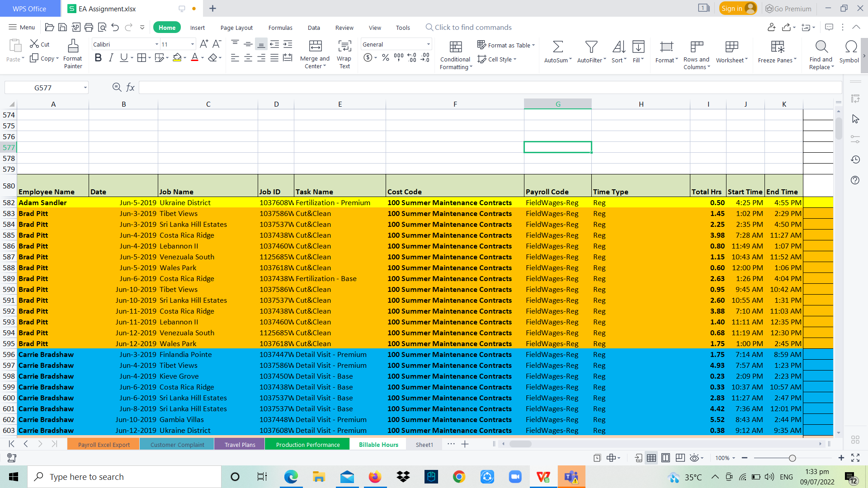The image size is (868, 488).
Task: Click the Freeze Panes icon
Action: 777,47
